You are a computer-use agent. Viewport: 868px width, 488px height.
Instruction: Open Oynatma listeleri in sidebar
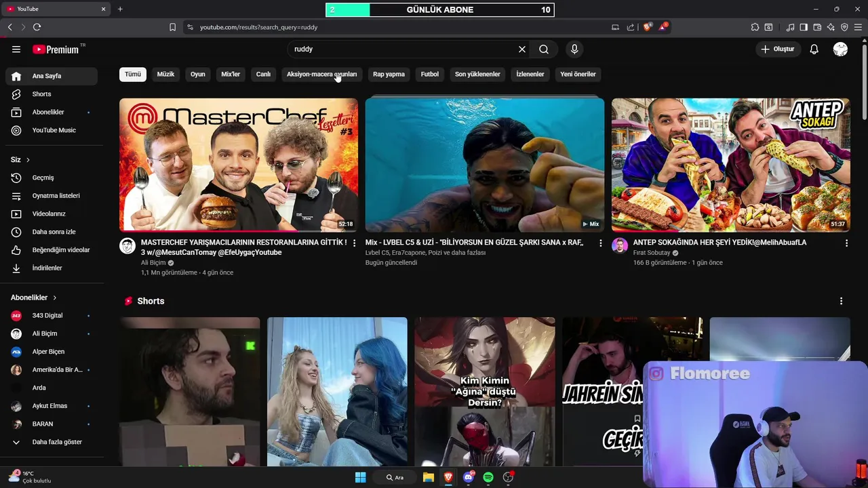(52, 196)
